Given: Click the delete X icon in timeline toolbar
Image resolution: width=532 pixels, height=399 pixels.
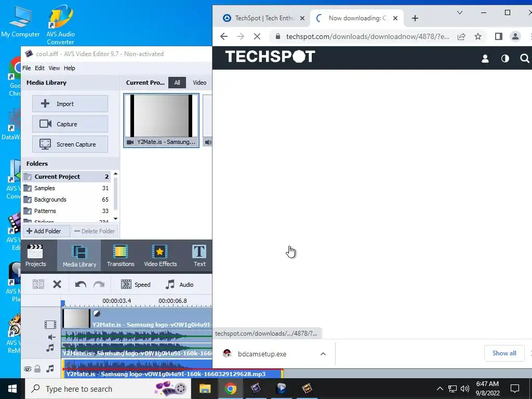Looking at the screenshot, I should [x=57, y=284].
